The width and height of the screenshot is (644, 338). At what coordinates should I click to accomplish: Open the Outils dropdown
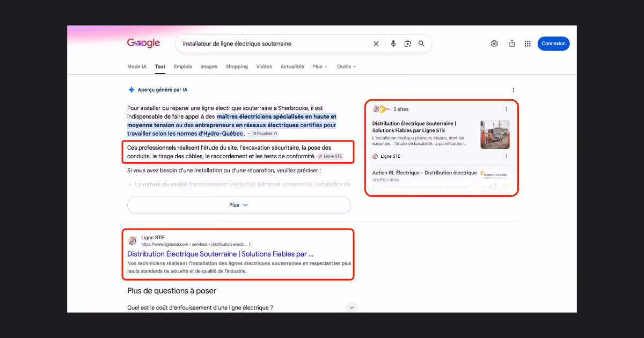346,67
